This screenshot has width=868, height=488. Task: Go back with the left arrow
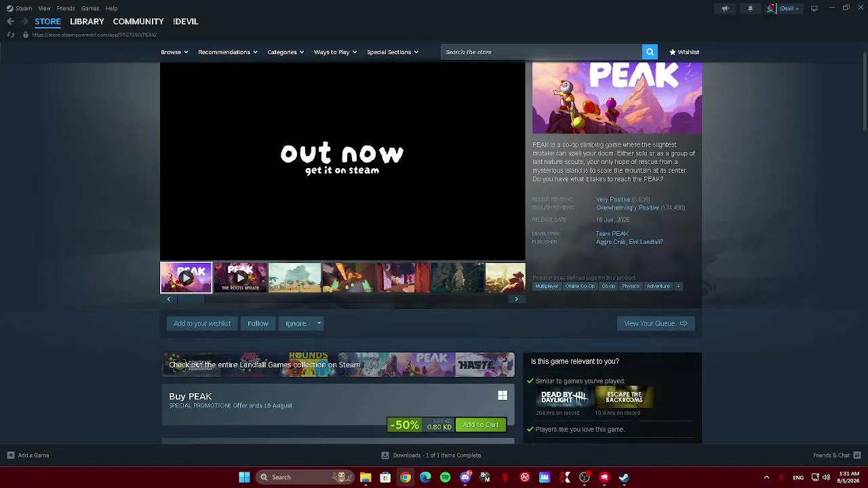click(10, 22)
